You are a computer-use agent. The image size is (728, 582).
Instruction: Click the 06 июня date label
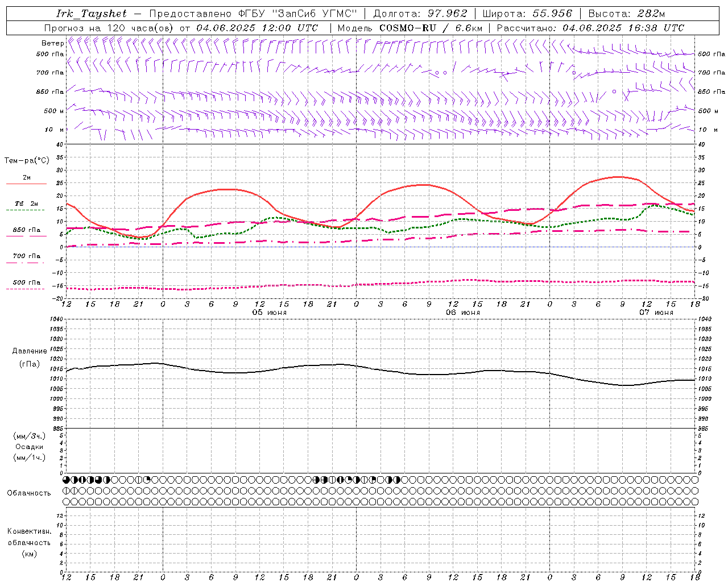point(463,313)
